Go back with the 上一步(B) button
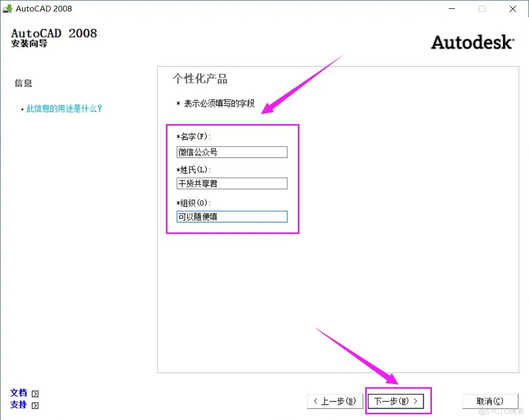This screenshot has height=420, width=529. click(335, 401)
